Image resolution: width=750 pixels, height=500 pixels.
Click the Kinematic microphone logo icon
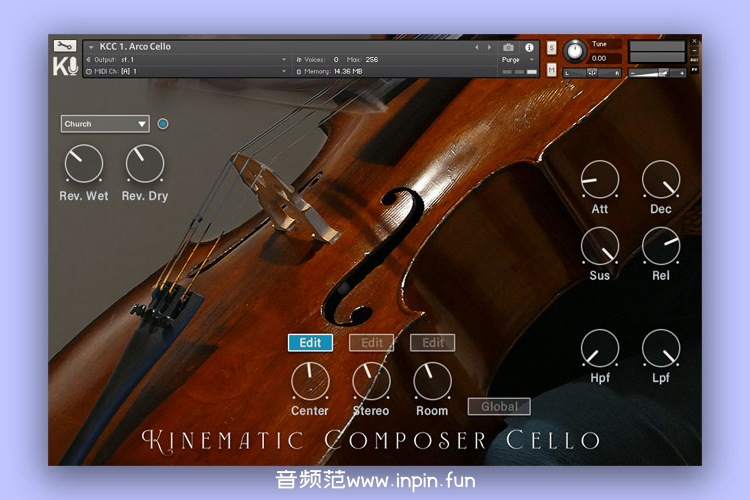(x=65, y=66)
